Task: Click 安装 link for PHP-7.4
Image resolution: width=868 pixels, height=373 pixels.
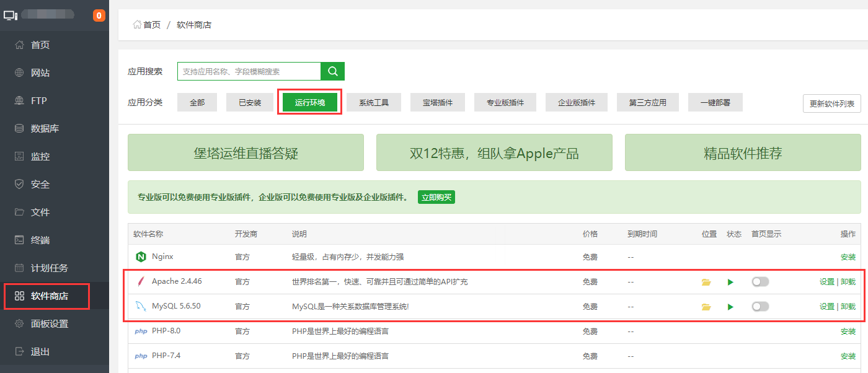Action: (x=848, y=356)
